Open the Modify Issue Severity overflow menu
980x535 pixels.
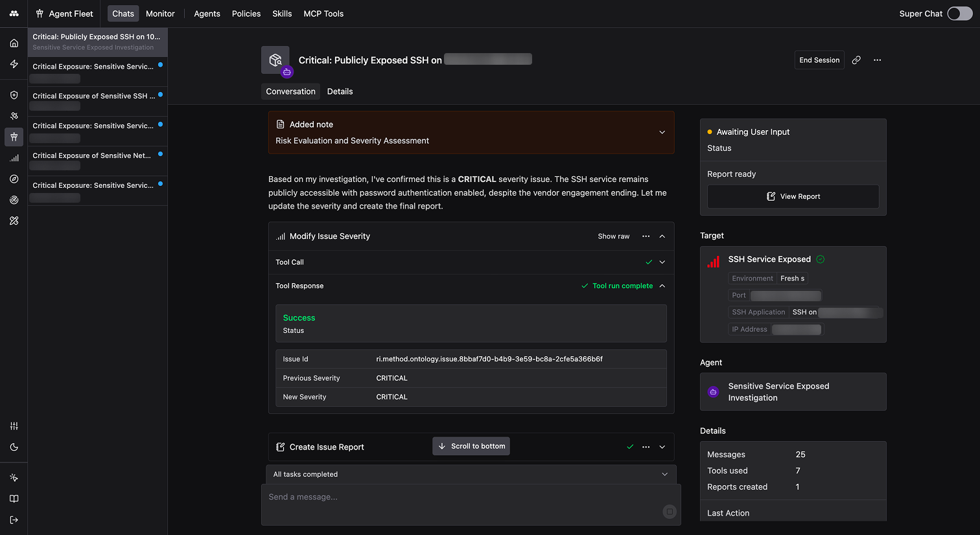click(646, 236)
